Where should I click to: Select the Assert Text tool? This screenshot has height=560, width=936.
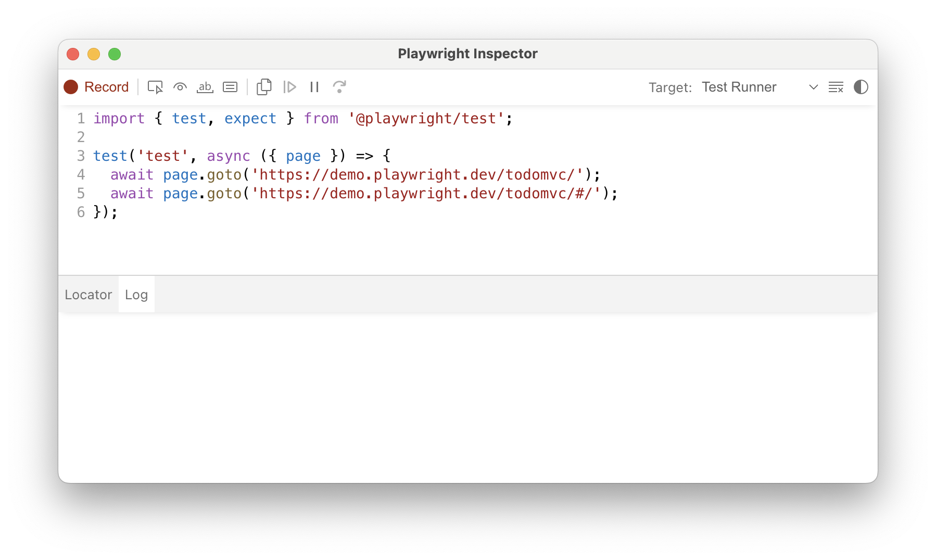click(x=205, y=87)
